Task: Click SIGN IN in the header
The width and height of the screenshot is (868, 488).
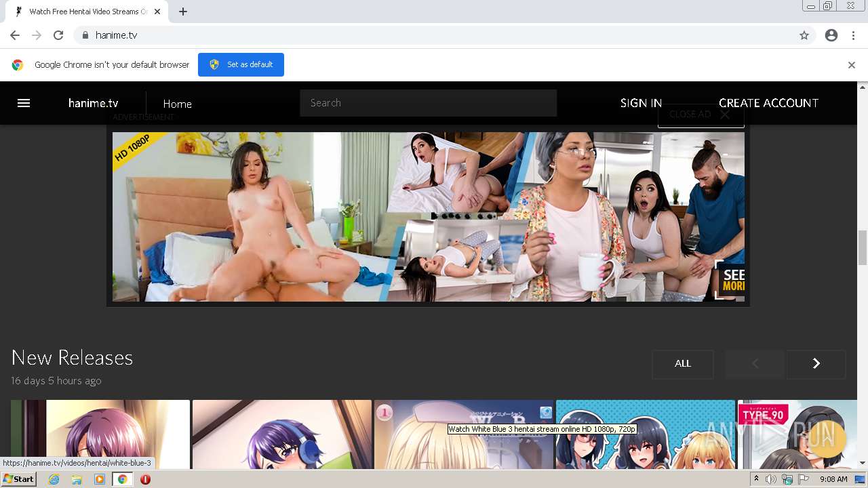Action: click(641, 103)
